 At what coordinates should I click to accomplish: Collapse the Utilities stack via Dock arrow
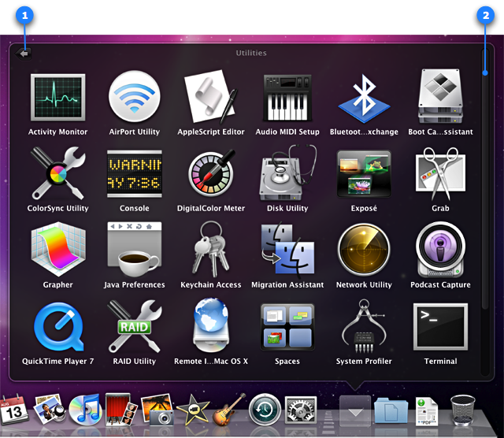point(354,411)
